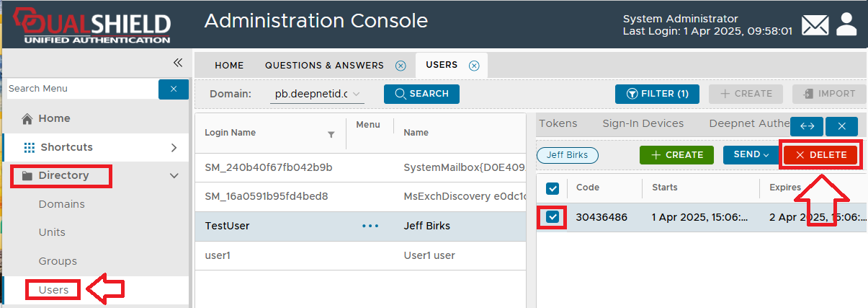The image size is (868, 308).
Task: Close the Questions & Answers tab
Action: [x=401, y=66]
